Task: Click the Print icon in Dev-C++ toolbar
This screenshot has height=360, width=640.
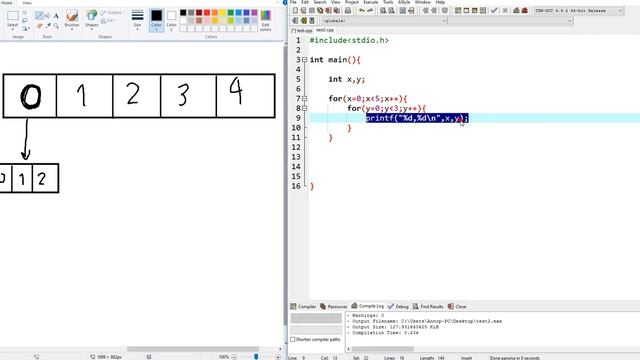Action: click(348, 11)
